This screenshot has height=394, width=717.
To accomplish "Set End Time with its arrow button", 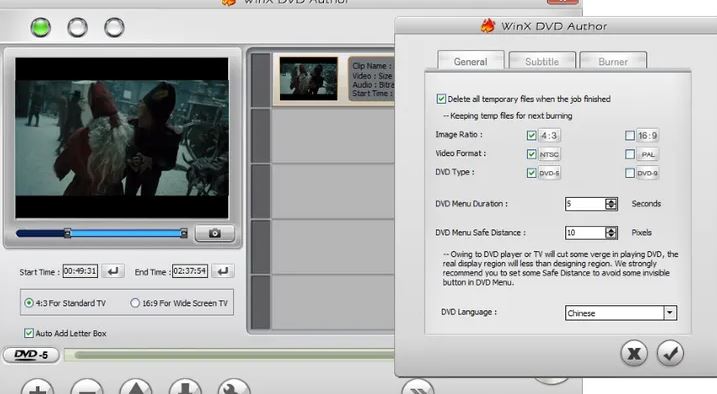I will 223,271.
